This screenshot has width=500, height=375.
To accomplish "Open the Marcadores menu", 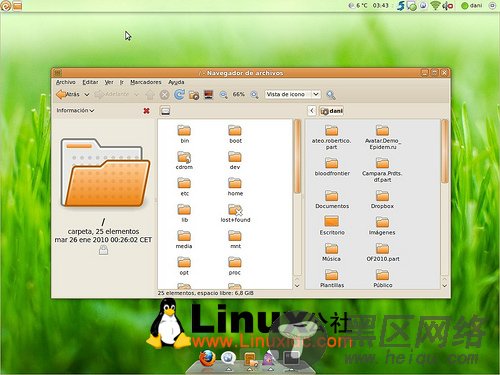I will [x=146, y=82].
